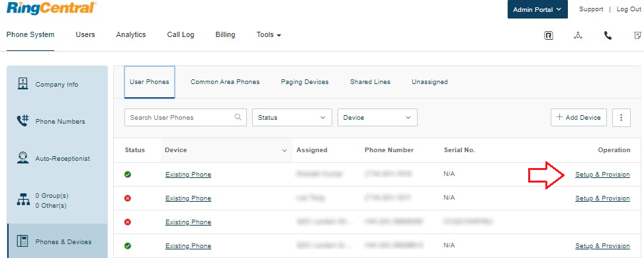Click Setup & Provision on first row
This screenshot has height=258, width=644.
[x=602, y=174]
